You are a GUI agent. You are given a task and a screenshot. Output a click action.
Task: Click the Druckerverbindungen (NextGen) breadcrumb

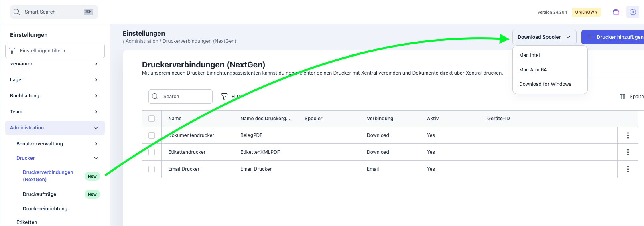click(199, 41)
